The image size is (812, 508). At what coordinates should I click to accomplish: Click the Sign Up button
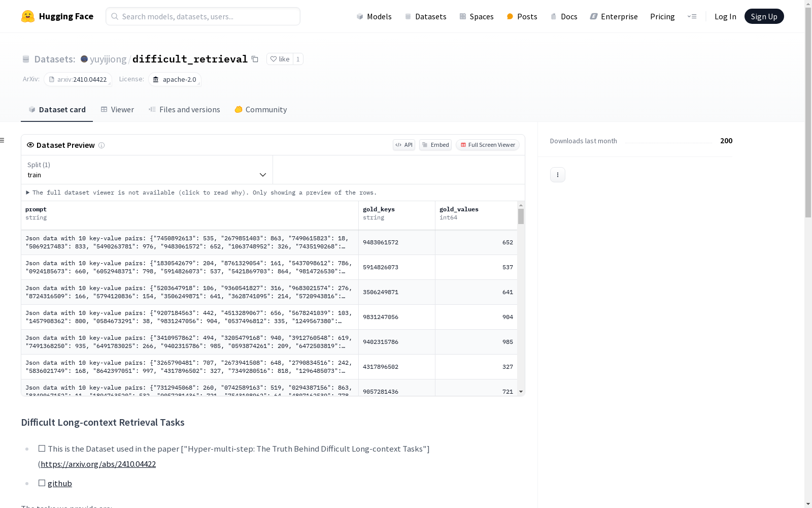coord(764,16)
